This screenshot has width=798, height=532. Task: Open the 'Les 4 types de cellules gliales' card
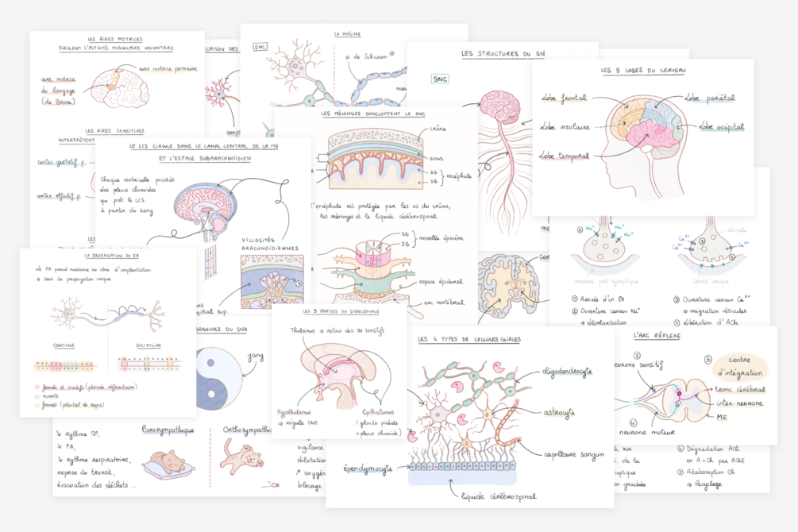[470, 417]
